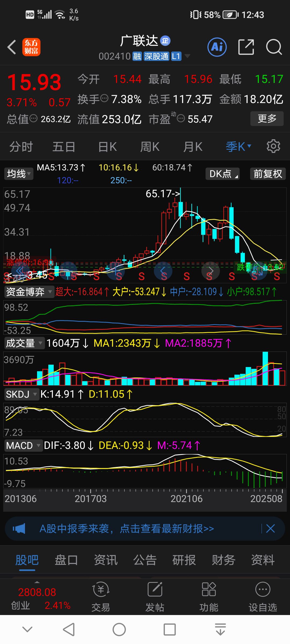Tap the 更多 button
This screenshot has width=290, height=644.
[x=267, y=118]
